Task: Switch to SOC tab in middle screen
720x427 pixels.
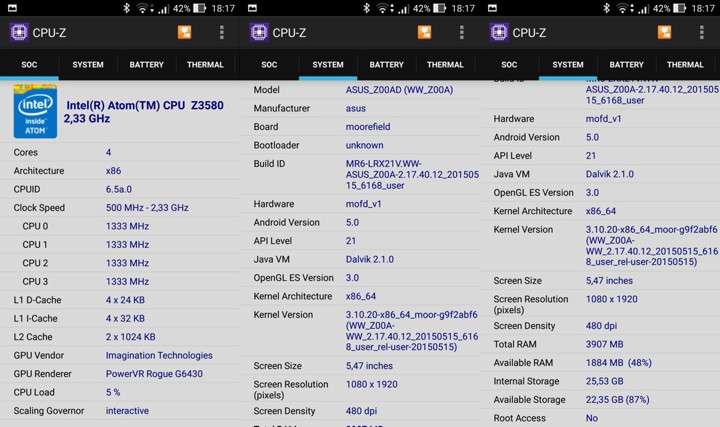Action: tap(269, 65)
